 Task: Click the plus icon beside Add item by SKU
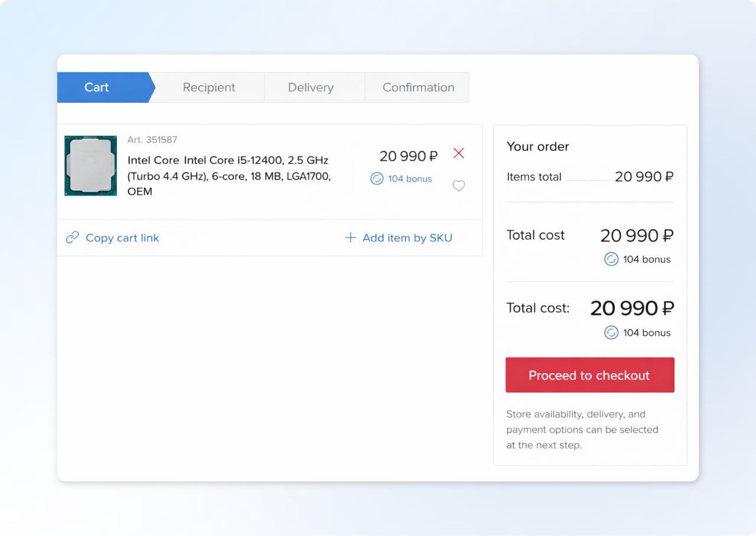[x=350, y=237]
